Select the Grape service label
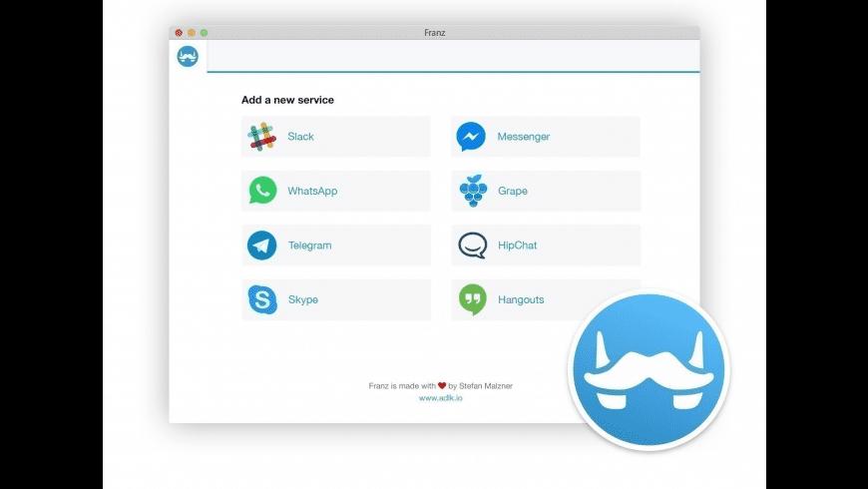868x489 pixels. pyautogui.click(x=513, y=191)
